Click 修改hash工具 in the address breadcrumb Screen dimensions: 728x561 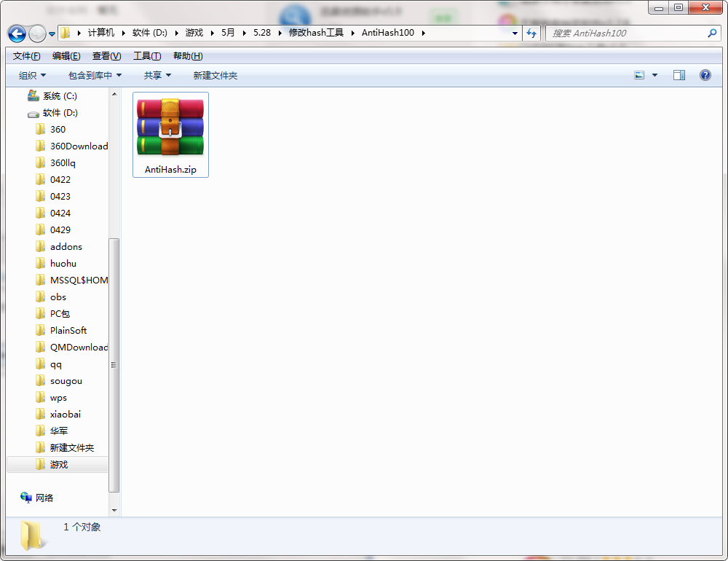pos(316,33)
